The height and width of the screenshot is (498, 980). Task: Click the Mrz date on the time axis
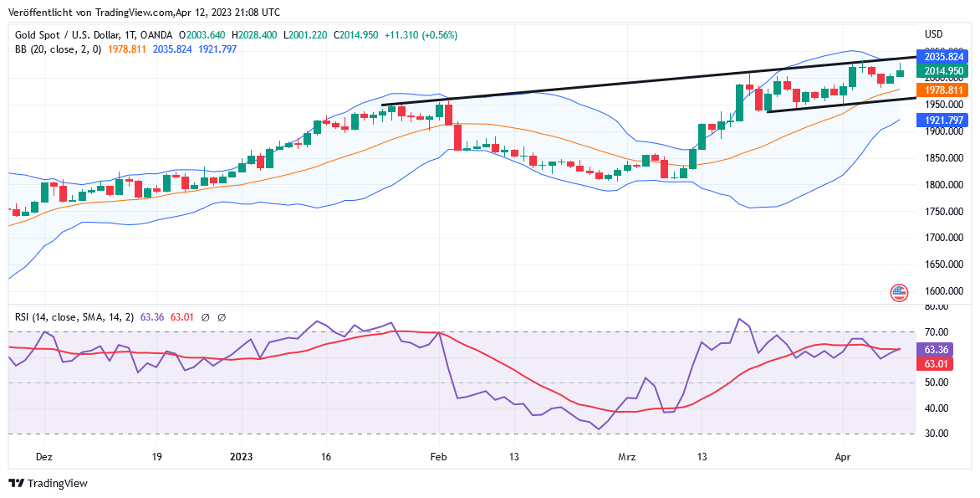pos(626,457)
